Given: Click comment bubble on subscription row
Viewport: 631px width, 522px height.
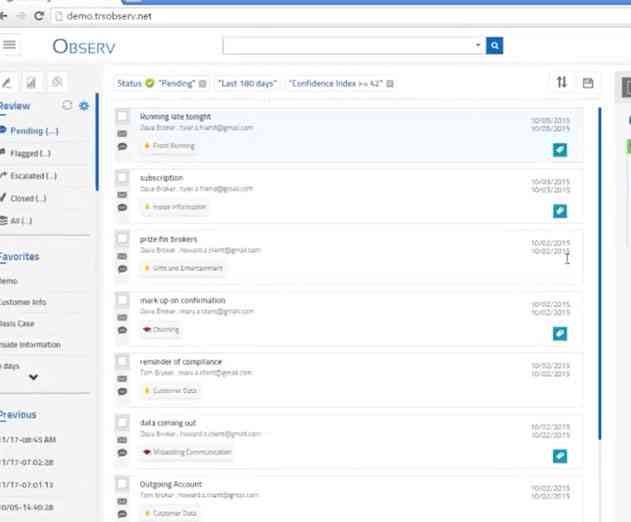Looking at the screenshot, I should point(122,208).
